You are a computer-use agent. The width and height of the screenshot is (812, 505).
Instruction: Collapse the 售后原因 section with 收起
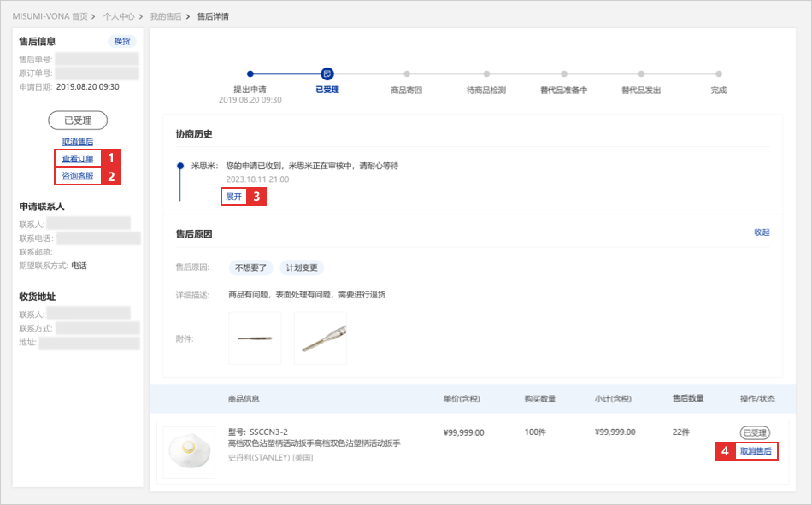pos(762,232)
